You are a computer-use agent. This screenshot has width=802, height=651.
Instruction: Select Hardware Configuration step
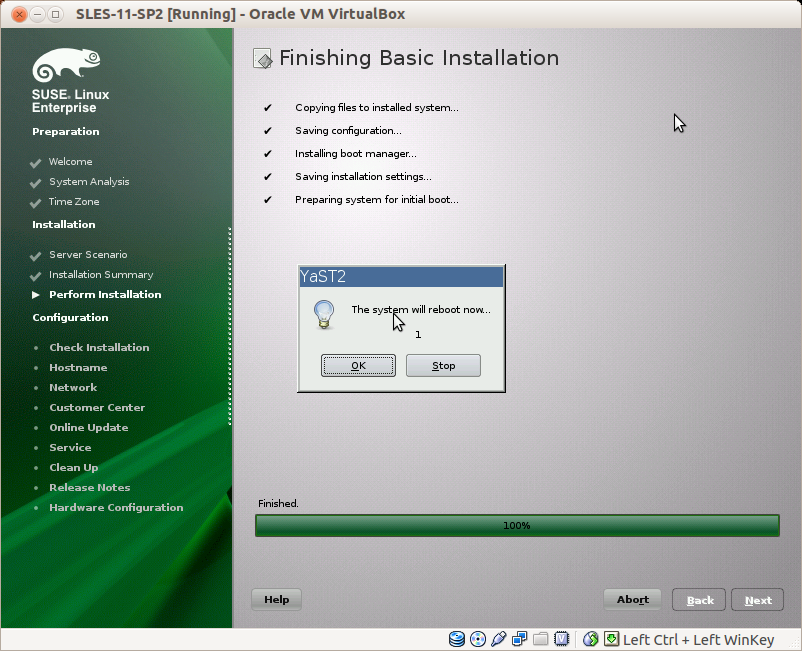pos(116,507)
